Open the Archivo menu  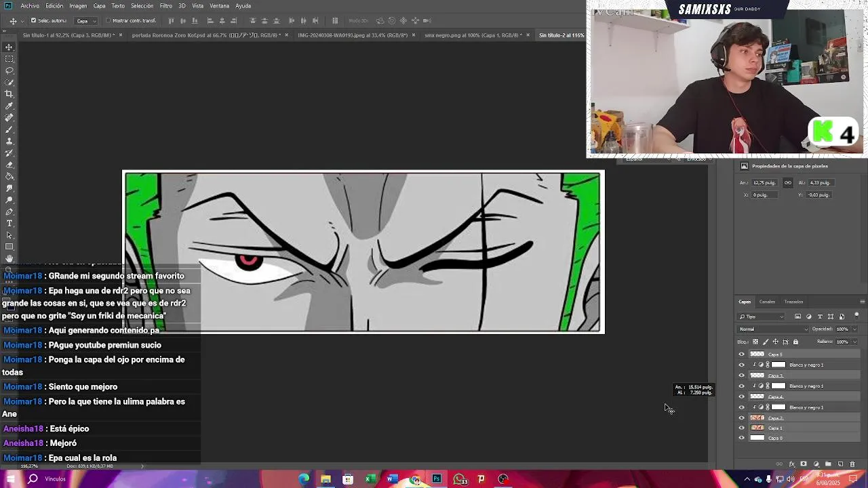tap(30, 5)
